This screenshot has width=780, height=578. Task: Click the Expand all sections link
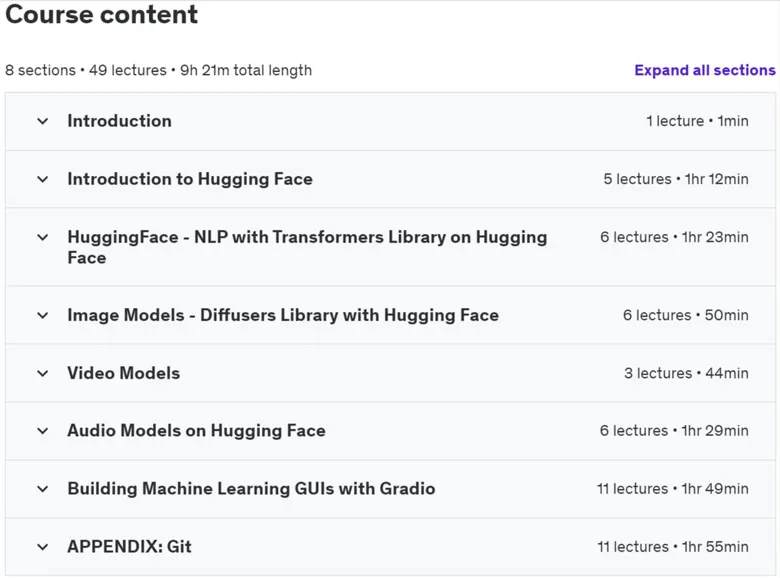[704, 70]
